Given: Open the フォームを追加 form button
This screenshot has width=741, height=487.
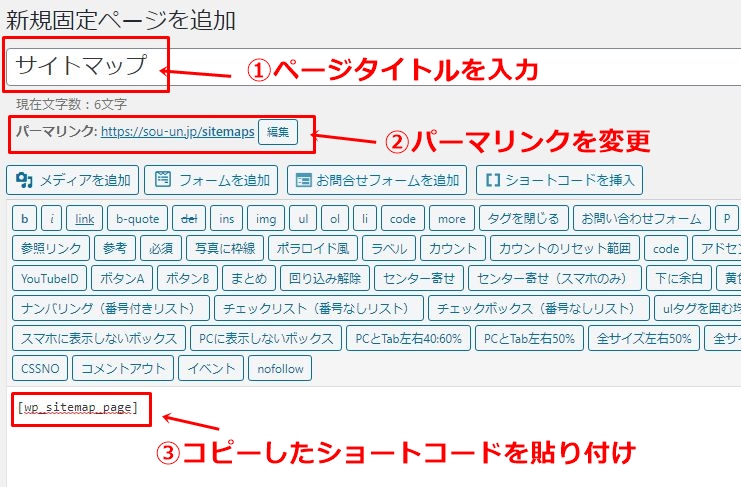Looking at the screenshot, I should click(x=211, y=180).
